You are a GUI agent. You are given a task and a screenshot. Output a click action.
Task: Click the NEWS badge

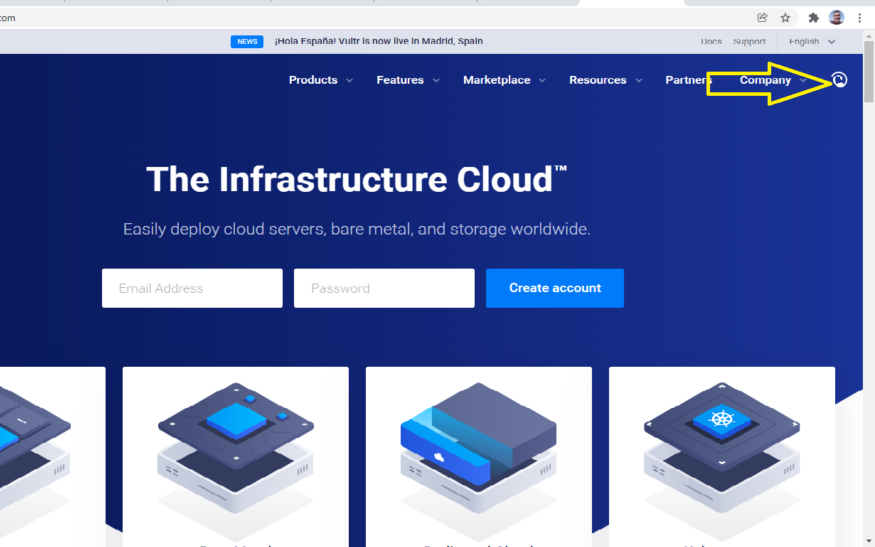point(247,41)
